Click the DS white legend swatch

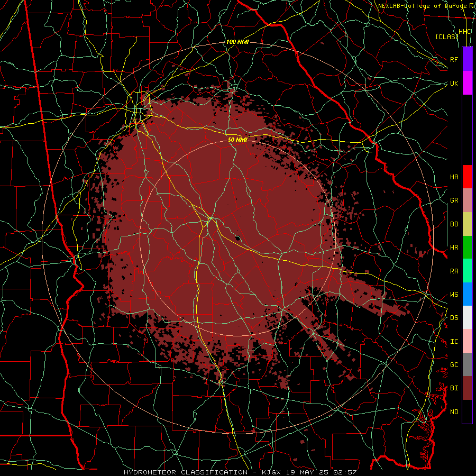tap(467, 317)
